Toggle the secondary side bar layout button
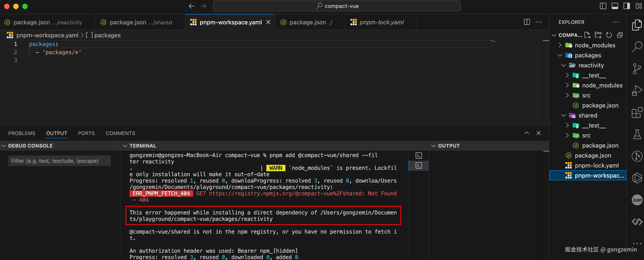This screenshot has height=260, width=644. [x=627, y=6]
